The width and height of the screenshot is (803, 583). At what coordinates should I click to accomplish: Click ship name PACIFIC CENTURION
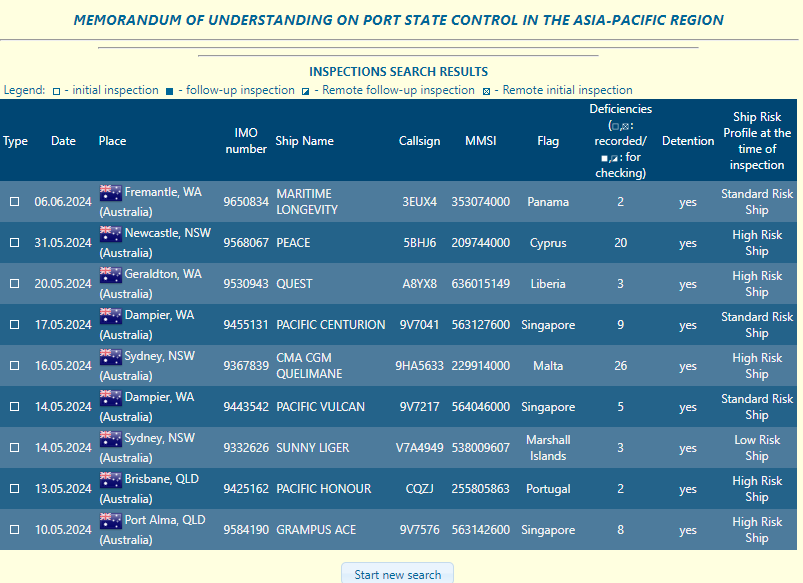[331, 324]
